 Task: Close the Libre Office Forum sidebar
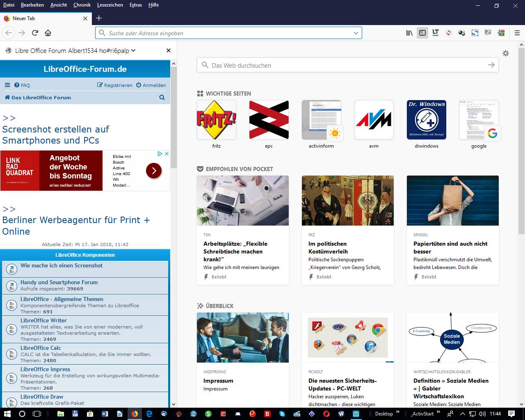click(168, 50)
